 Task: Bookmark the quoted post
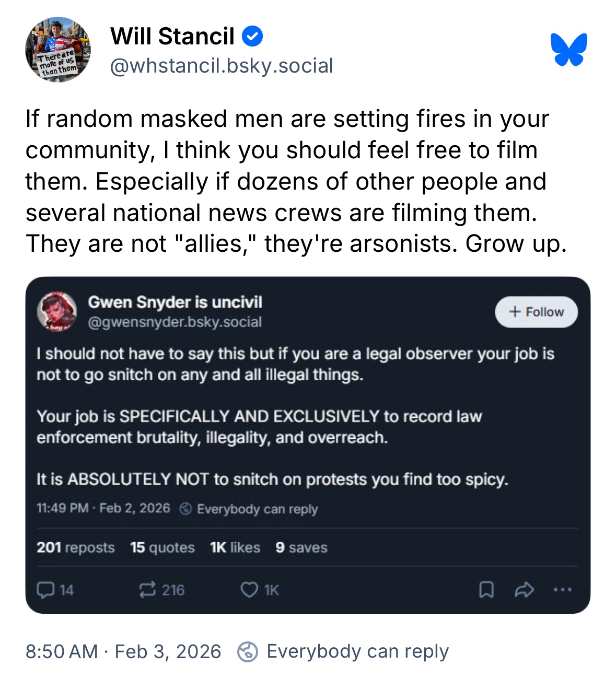tap(486, 590)
